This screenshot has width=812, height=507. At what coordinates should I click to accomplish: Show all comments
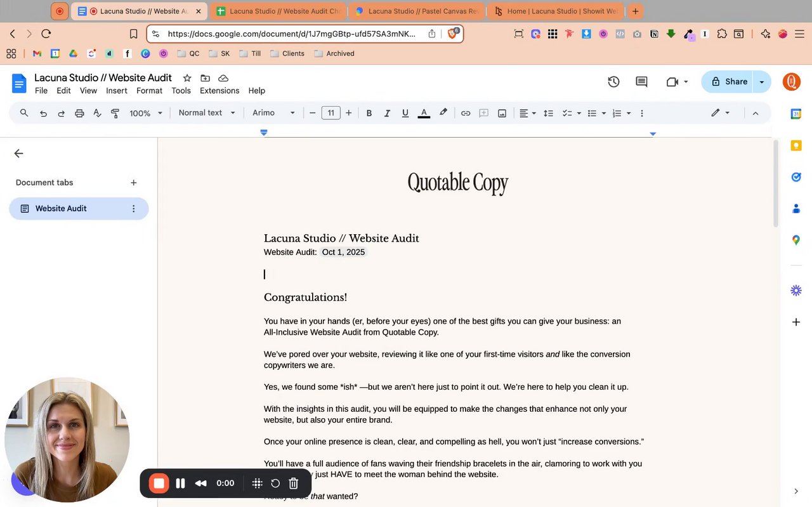point(641,81)
